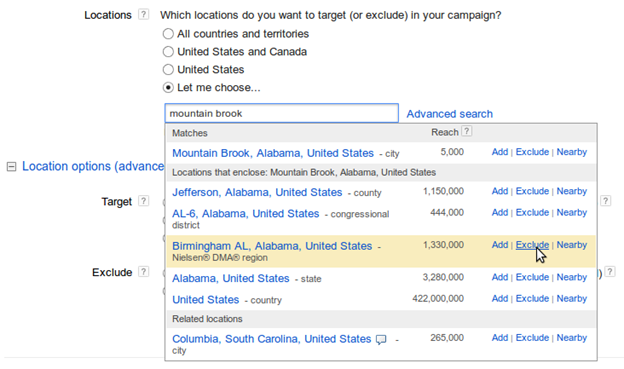Image resolution: width=624 pixels, height=369 pixels.
Task: Click help icon at right edge of Exclude row
Action: click(x=610, y=272)
